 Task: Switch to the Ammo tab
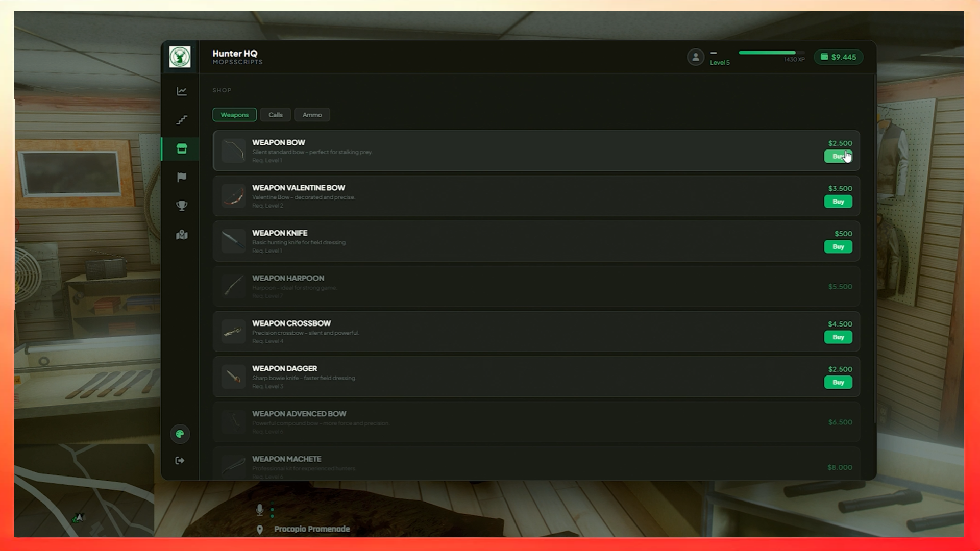coord(312,115)
